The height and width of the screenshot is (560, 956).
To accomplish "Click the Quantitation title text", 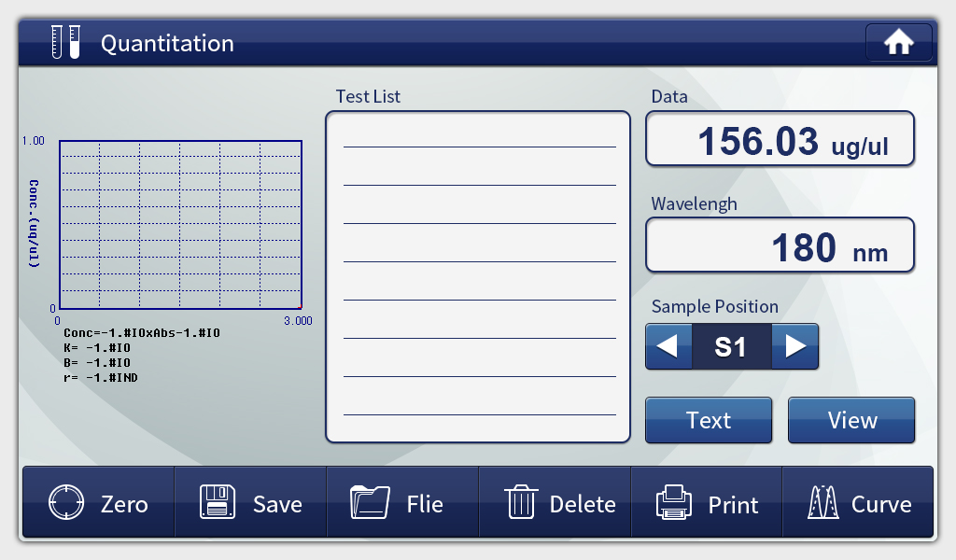I will [167, 43].
